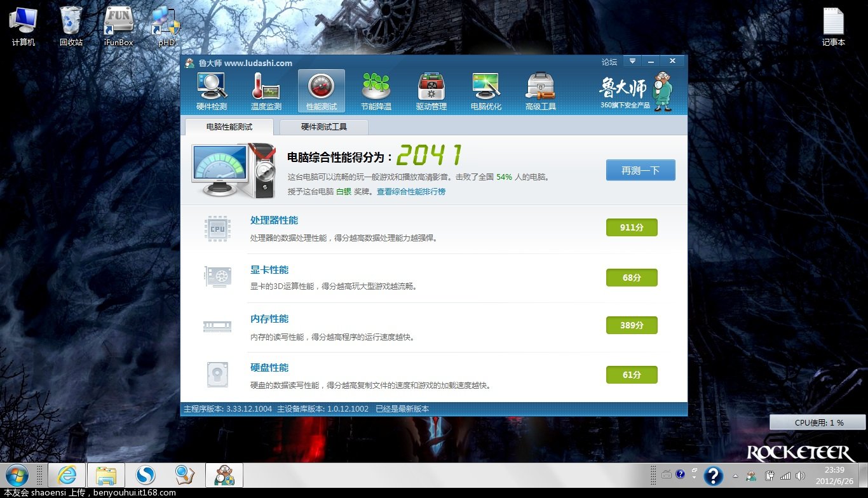Click the CPU使用: 1 % gadget
This screenshot has height=498, width=868.
point(818,422)
